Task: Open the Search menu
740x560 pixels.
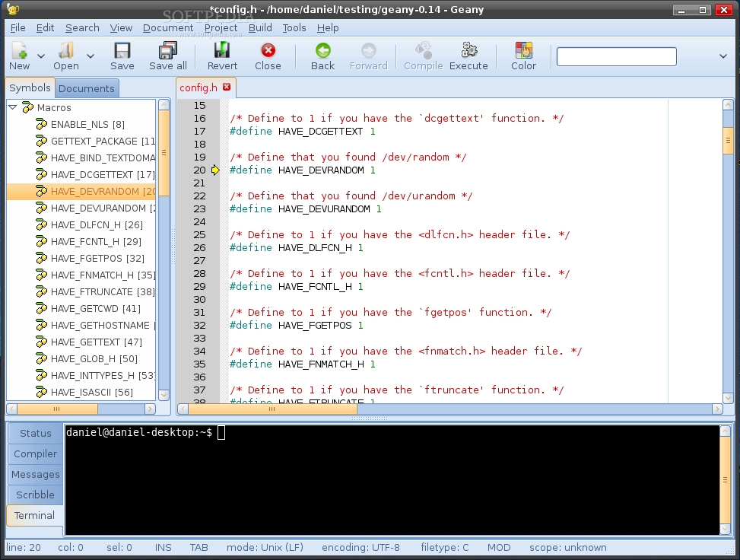Action: 82,28
